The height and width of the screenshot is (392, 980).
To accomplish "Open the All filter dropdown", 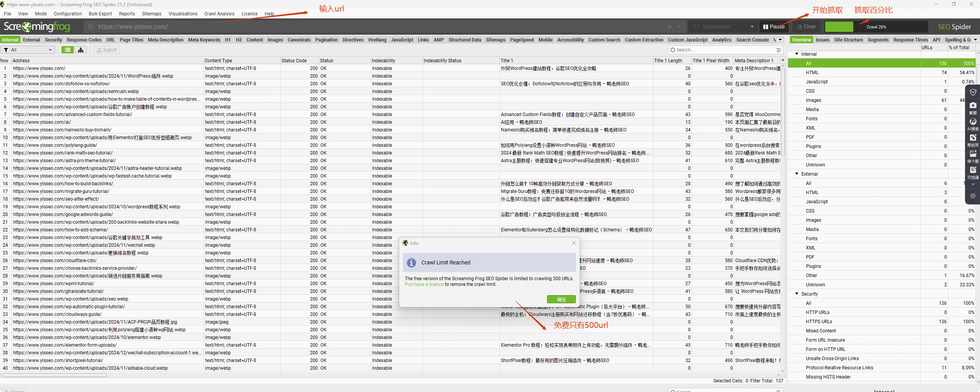I will coord(28,50).
